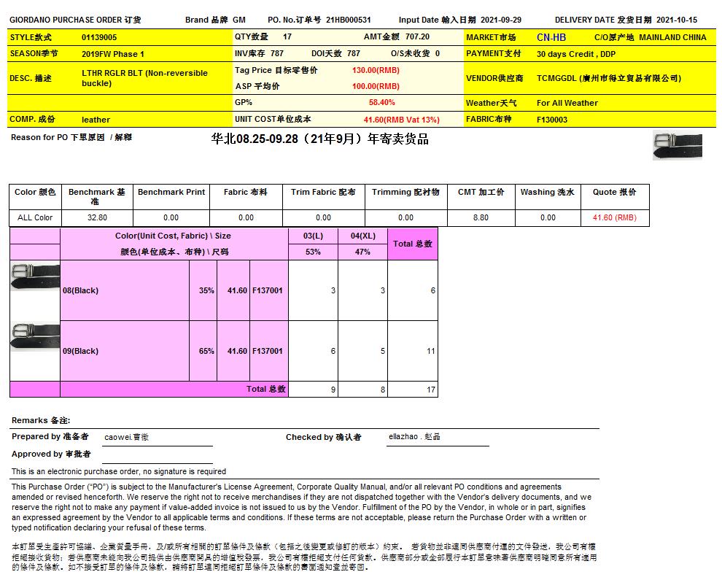The width and height of the screenshot is (722, 588).
Task: Select the payment terms 30 days Credit, DDP
Action: [x=576, y=54]
